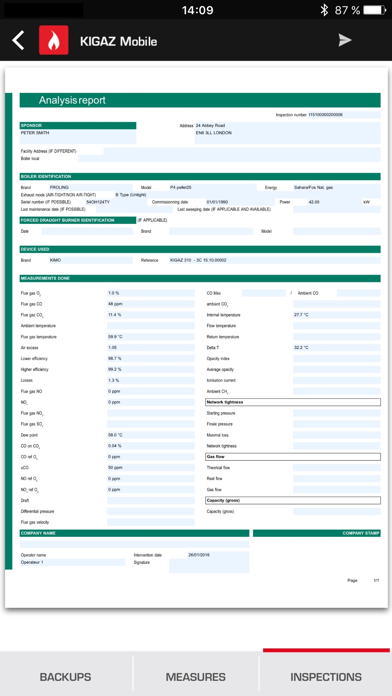The height and width of the screenshot is (696, 392).
Task: Switch to the MEASURES tab
Action: [x=196, y=676]
